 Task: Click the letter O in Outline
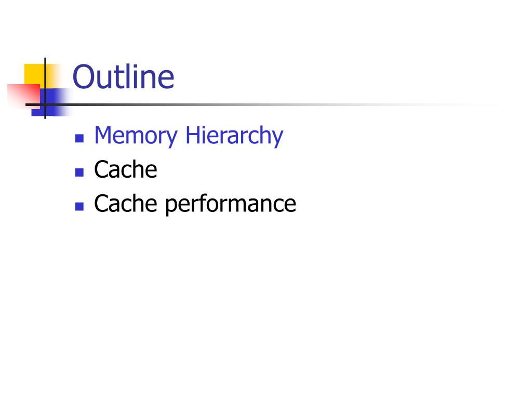coord(84,77)
